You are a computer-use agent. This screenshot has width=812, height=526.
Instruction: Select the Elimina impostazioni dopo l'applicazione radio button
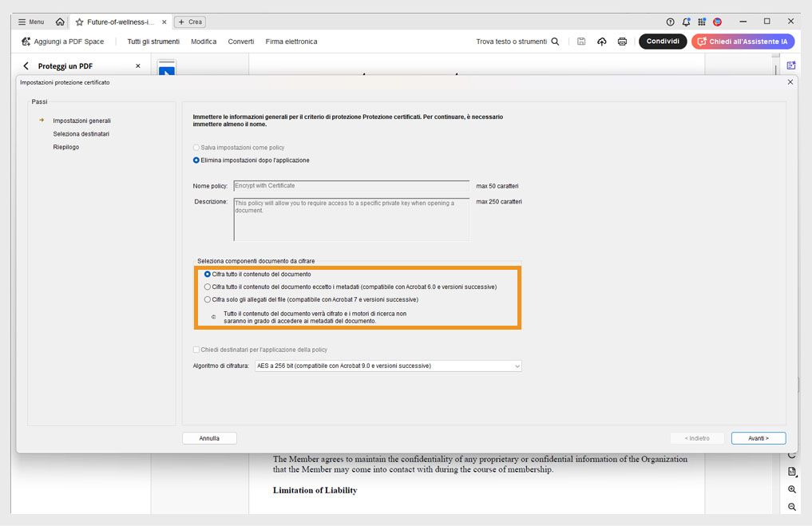pyautogui.click(x=196, y=160)
